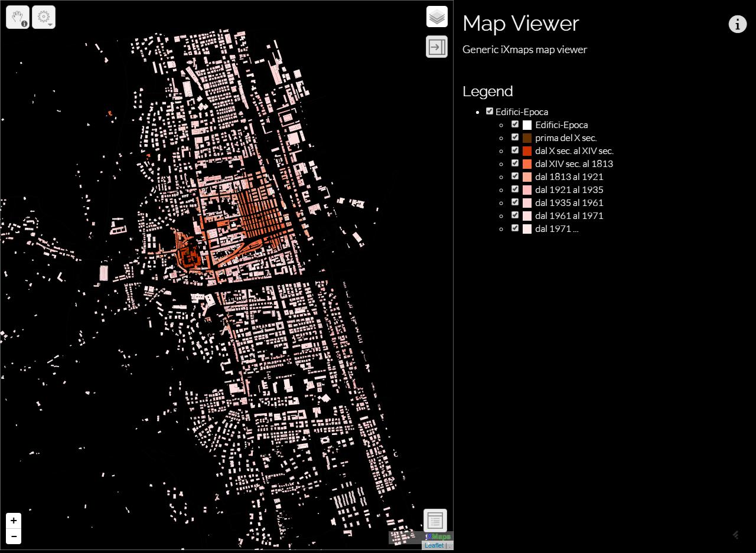Disable 'dal X sec. al XIV sec.' checkbox
This screenshot has width=756, height=553.
click(x=515, y=150)
